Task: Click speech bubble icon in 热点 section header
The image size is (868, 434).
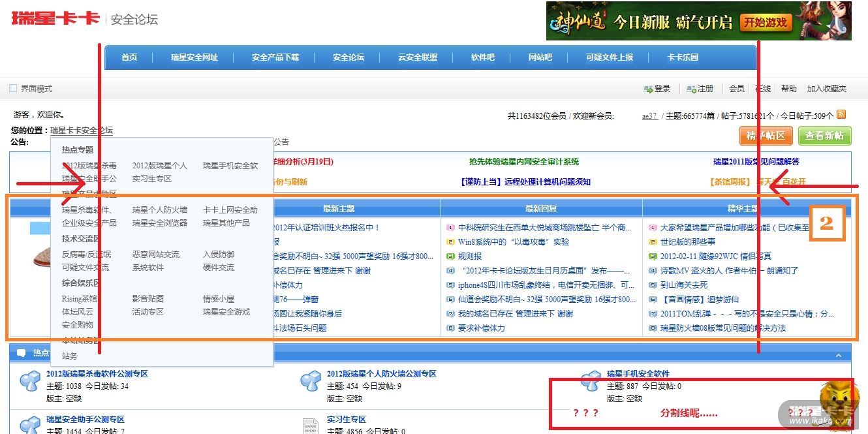Action: (21, 353)
